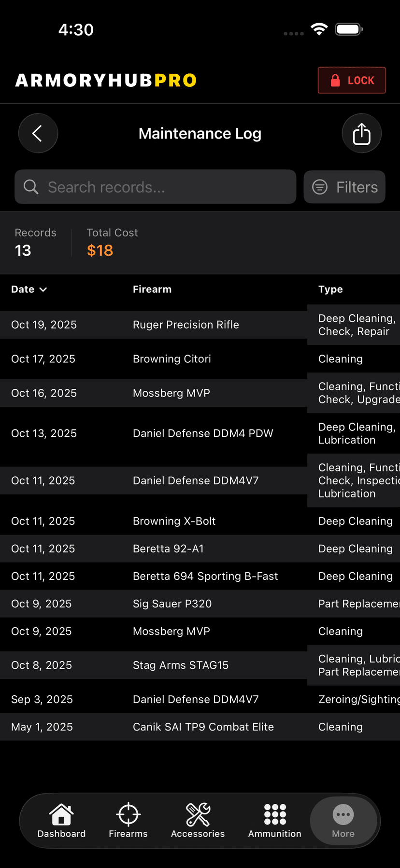Click the Type column header
400x868 pixels.
tap(330, 289)
